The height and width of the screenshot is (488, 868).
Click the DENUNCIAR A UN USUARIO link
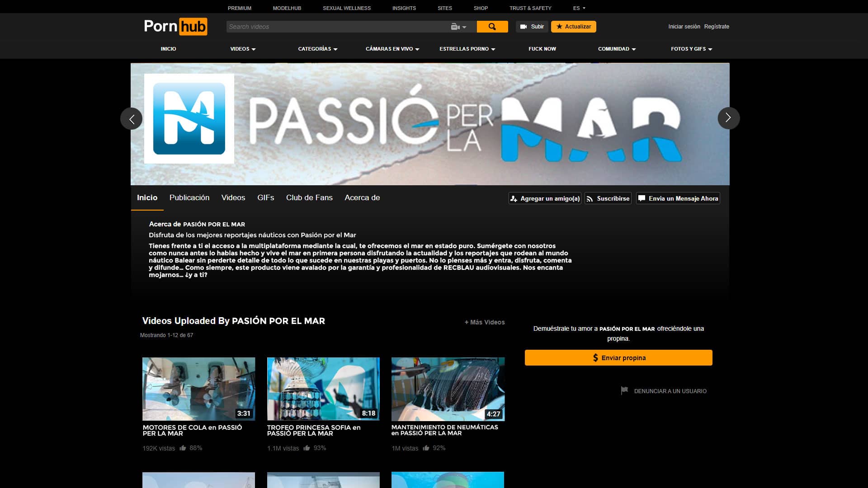pos(670,391)
